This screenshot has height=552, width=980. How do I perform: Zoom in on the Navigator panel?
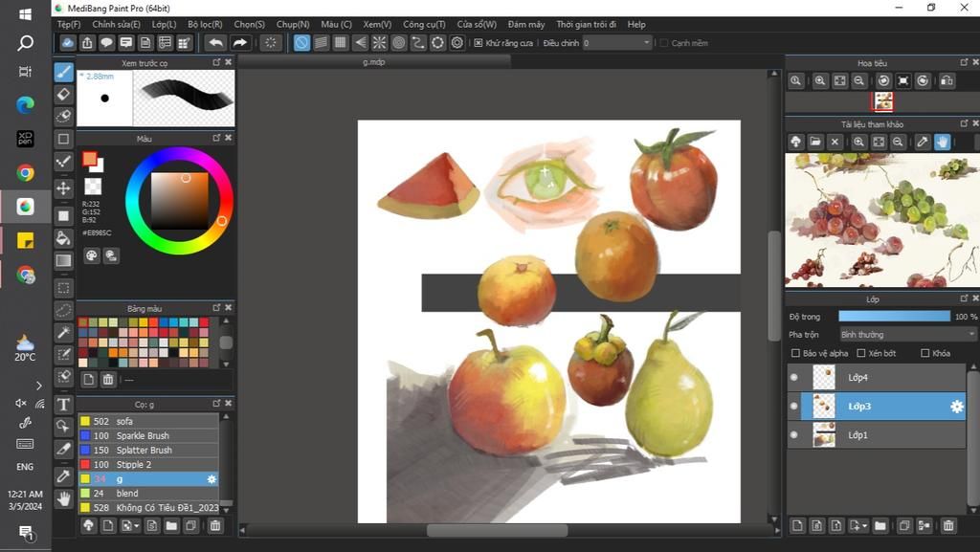pyautogui.click(x=820, y=80)
